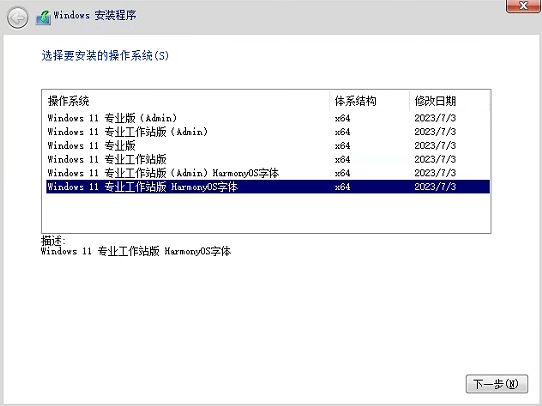Close the Windows 安装程序 window
Screen dimensions: 542x406
click(523, 6)
